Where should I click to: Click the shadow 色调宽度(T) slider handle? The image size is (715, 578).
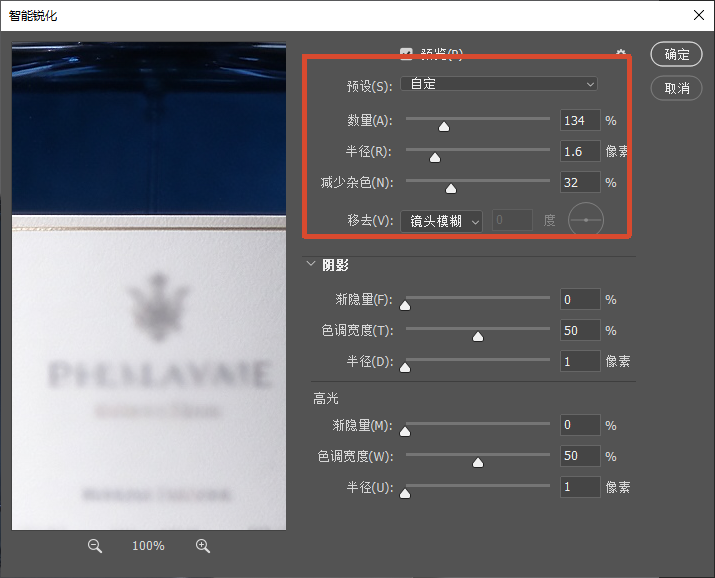pyautogui.click(x=477, y=336)
